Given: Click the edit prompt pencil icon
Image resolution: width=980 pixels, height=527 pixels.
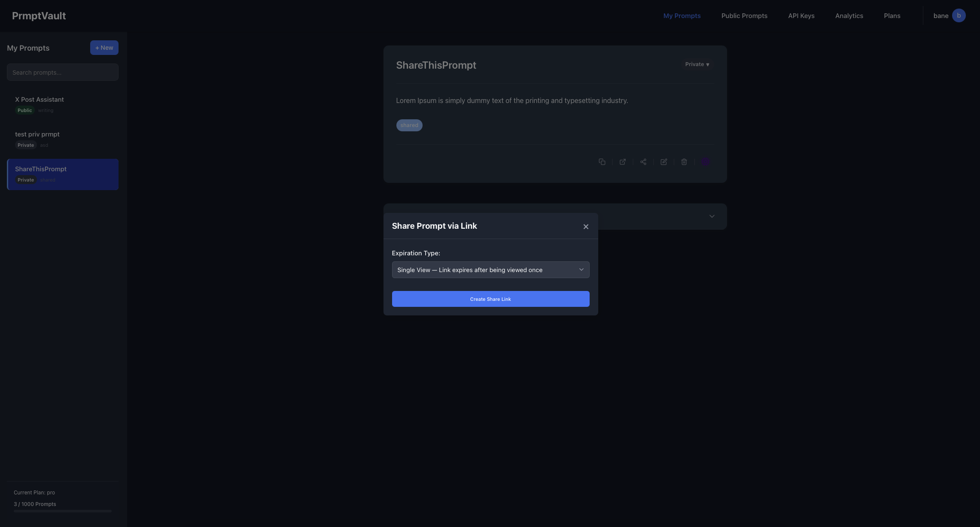Looking at the screenshot, I should point(663,162).
